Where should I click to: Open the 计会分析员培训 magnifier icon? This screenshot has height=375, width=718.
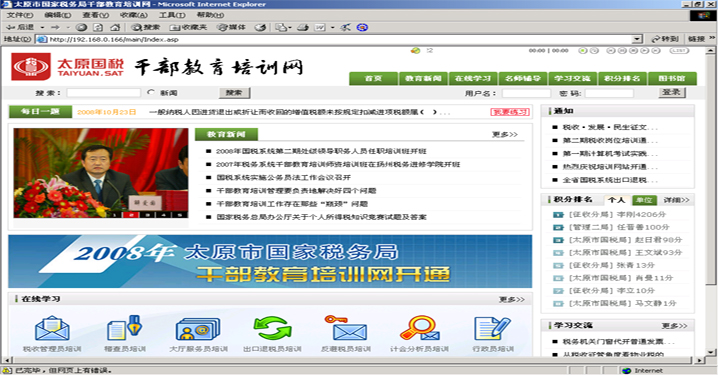(419, 329)
